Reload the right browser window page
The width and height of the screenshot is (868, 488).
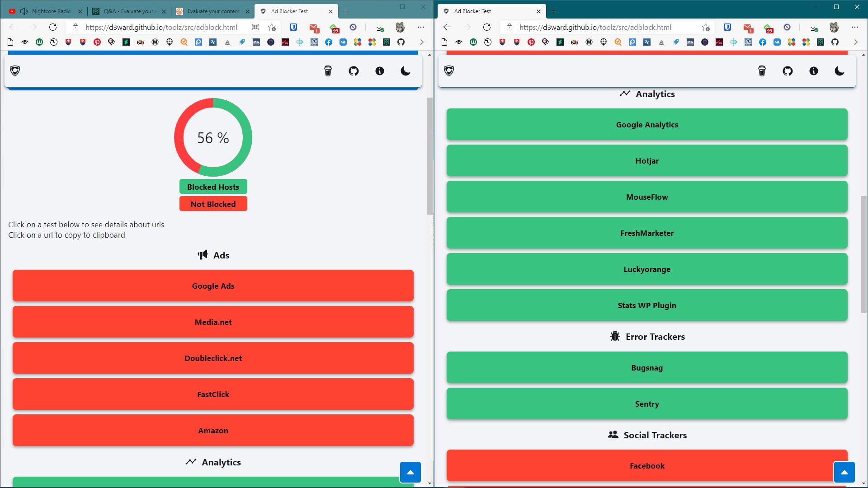click(487, 27)
